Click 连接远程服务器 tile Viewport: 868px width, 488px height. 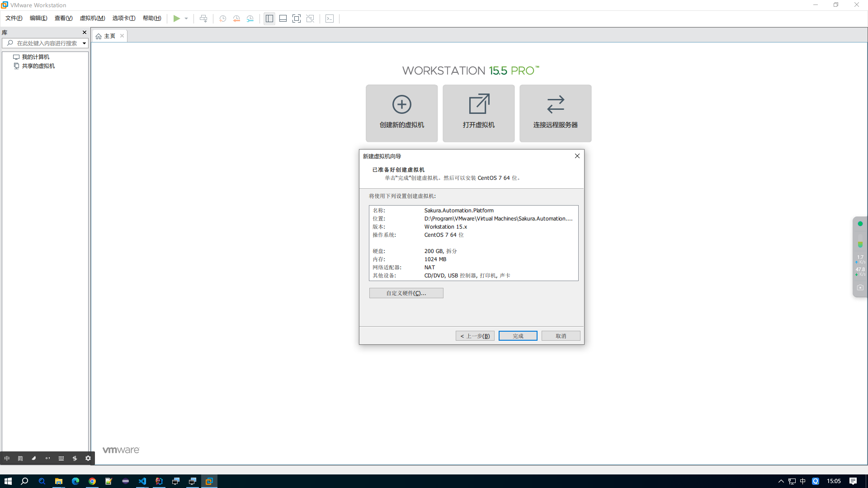(x=556, y=113)
